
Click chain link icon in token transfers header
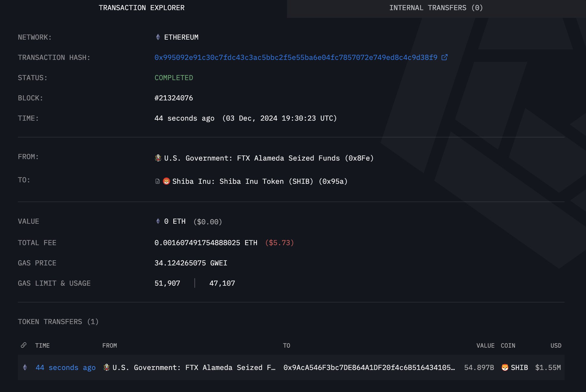click(x=24, y=345)
